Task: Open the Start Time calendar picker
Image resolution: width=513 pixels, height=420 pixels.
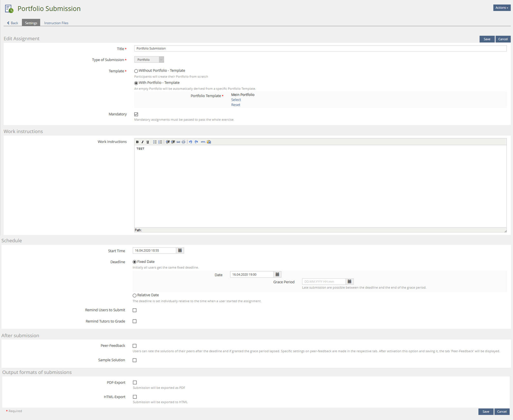Action: 180,251
